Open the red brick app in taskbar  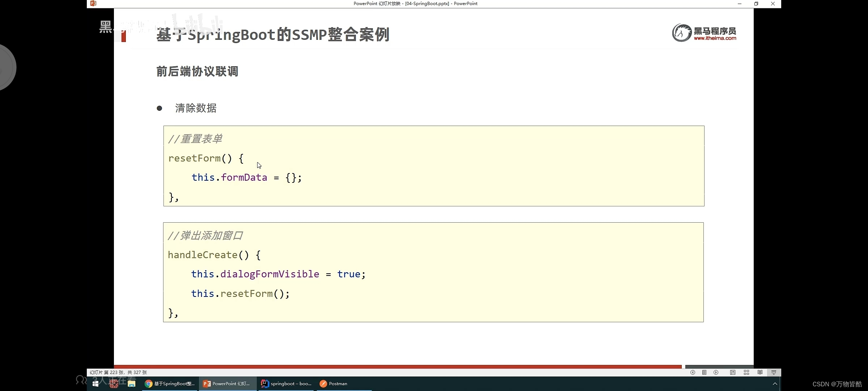point(114,384)
